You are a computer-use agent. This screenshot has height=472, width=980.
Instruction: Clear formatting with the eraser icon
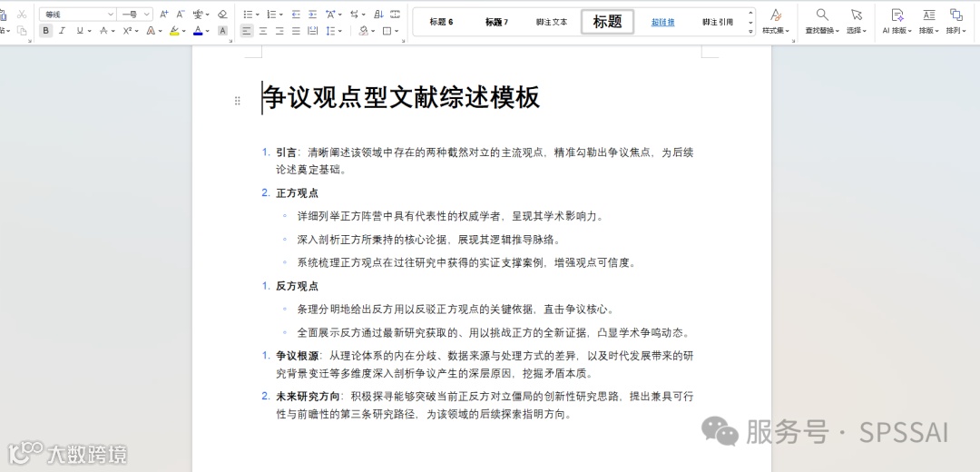point(222,14)
